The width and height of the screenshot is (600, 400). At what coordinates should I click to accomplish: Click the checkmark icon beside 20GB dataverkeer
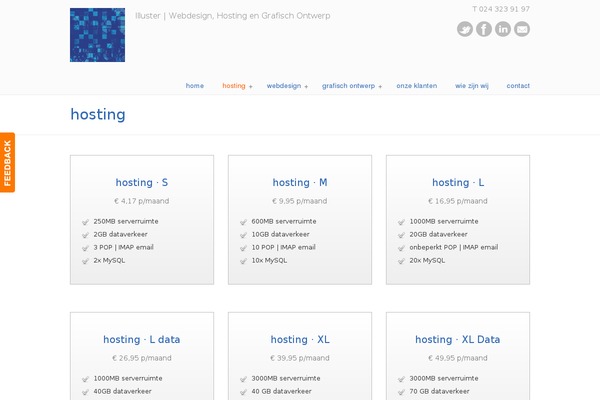[401, 235]
